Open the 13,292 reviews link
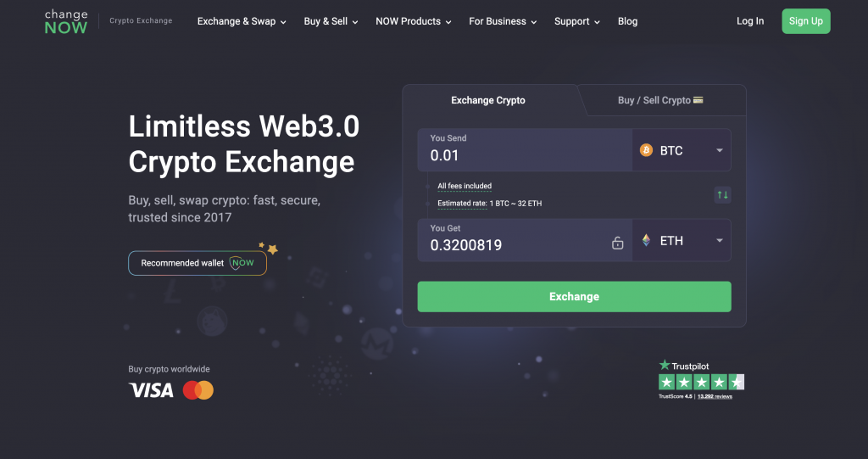 pos(715,396)
